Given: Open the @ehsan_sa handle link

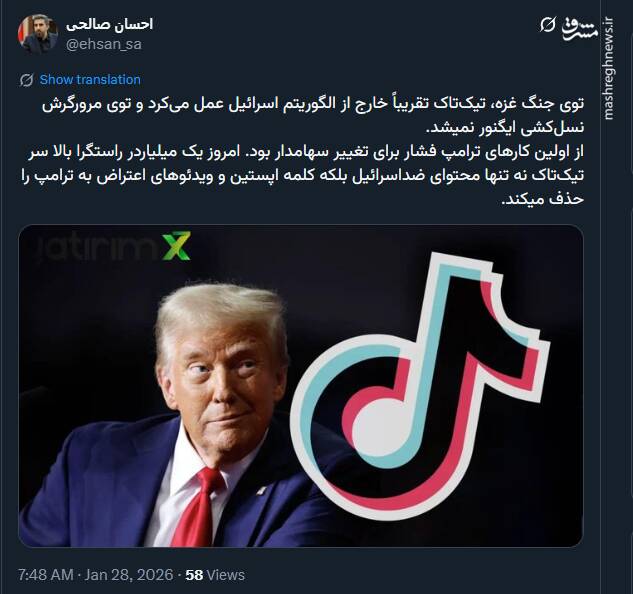Looking at the screenshot, I should [x=104, y=44].
